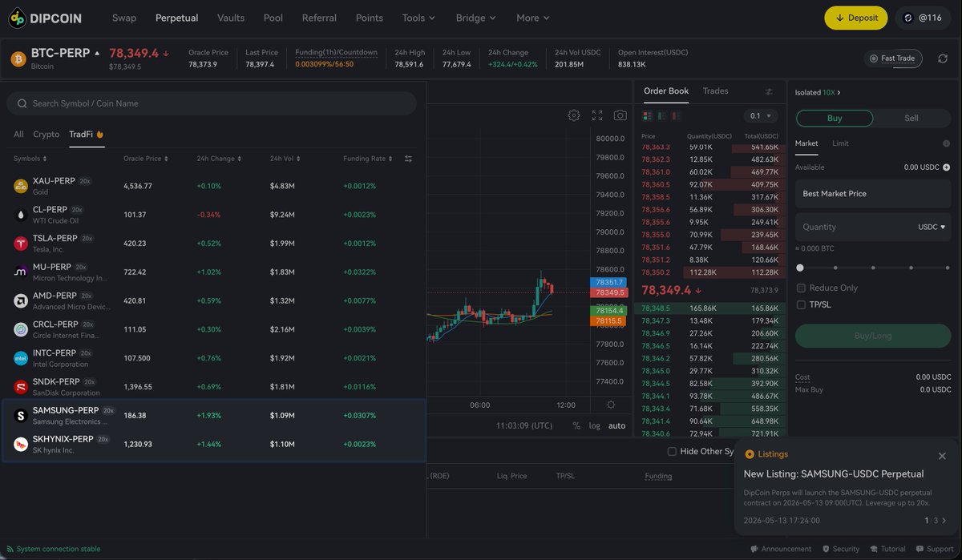Open Tutorial in footer

coord(888,549)
